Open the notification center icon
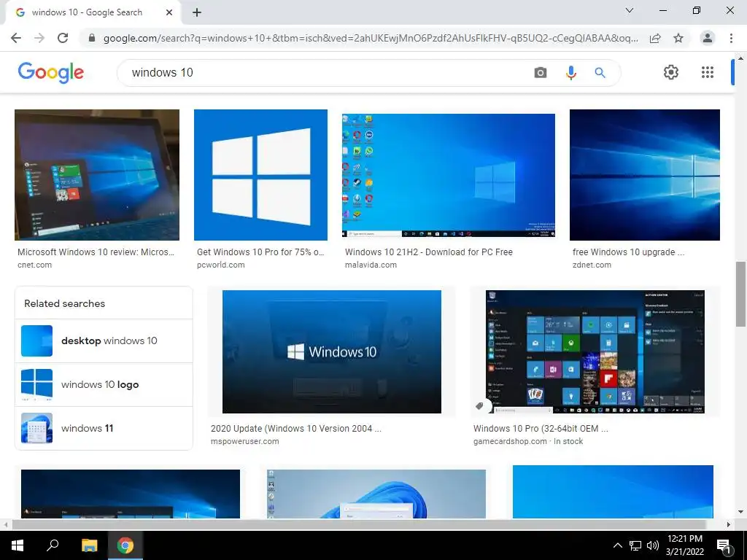Image resolution: width=747 pixels, height=560 pixels. tap(724, 545)
